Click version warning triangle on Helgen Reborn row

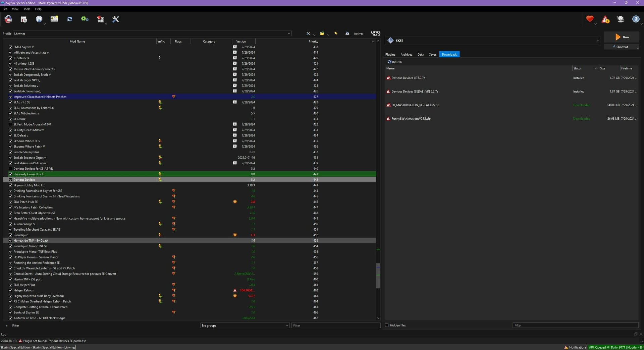coord(235,290)
